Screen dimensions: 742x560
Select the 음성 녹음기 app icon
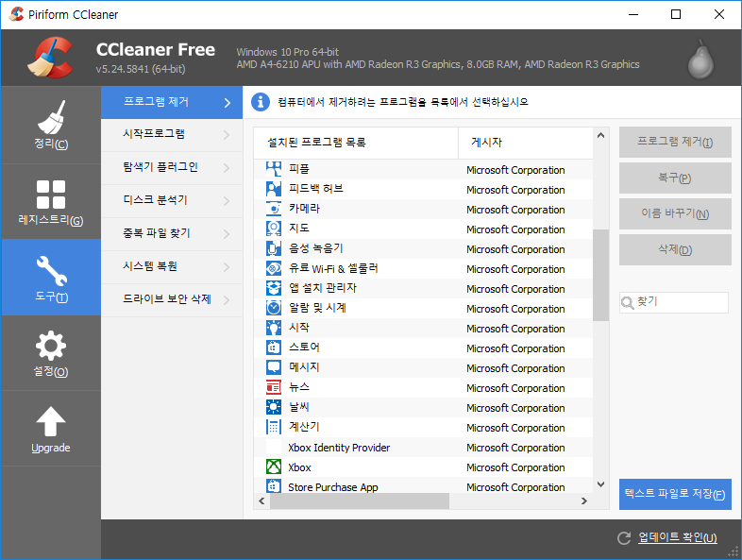274,248
